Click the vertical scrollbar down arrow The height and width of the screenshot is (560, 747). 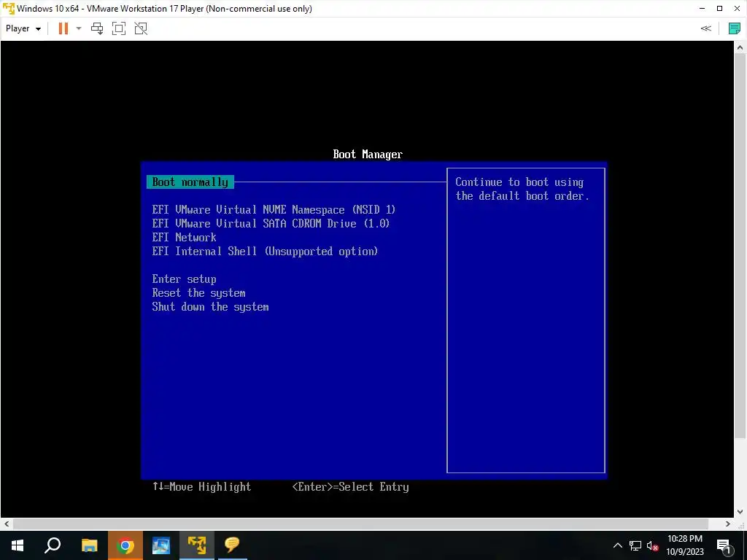point(740,512)
